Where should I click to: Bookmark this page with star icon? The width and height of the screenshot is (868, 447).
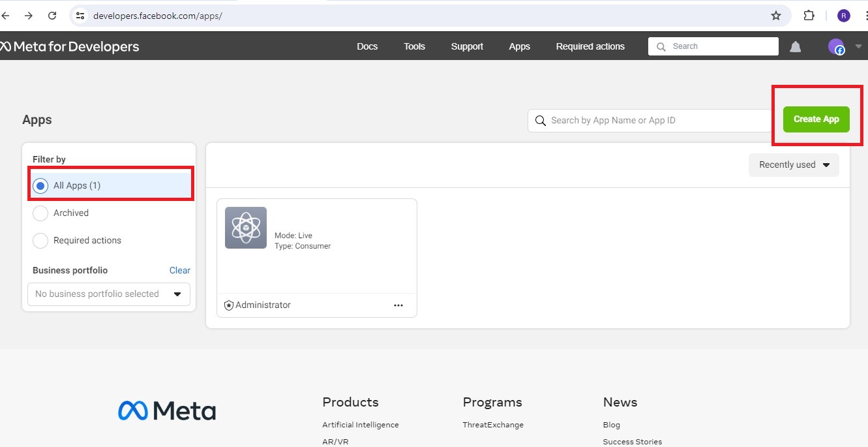(x=776, y=16)
